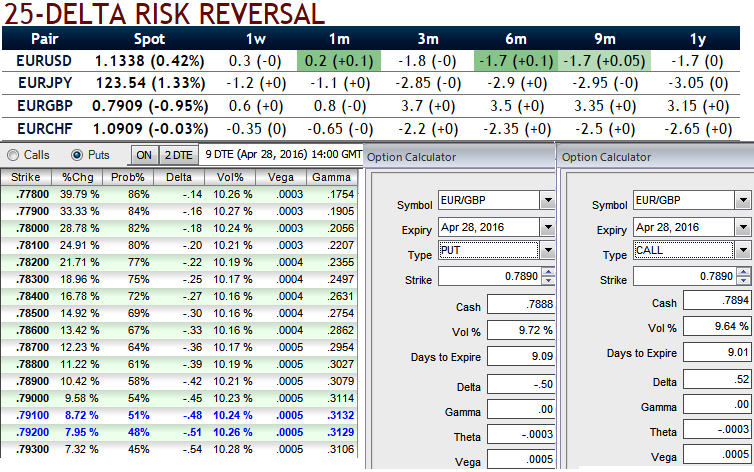Click the 2 DTE button

click(x=178, y=155)
